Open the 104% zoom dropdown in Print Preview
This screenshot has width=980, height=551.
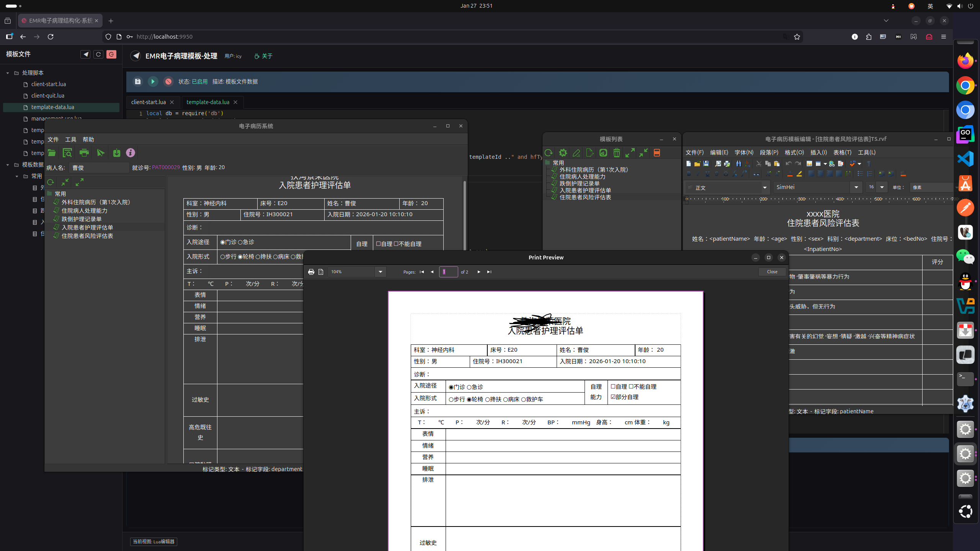click(x=380, y=272)
